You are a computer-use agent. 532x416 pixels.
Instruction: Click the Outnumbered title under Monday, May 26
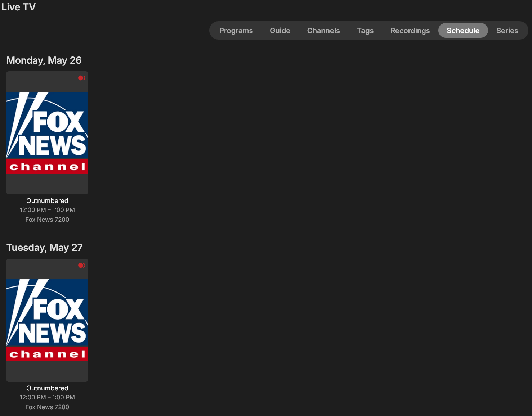[x=47, y=201]
